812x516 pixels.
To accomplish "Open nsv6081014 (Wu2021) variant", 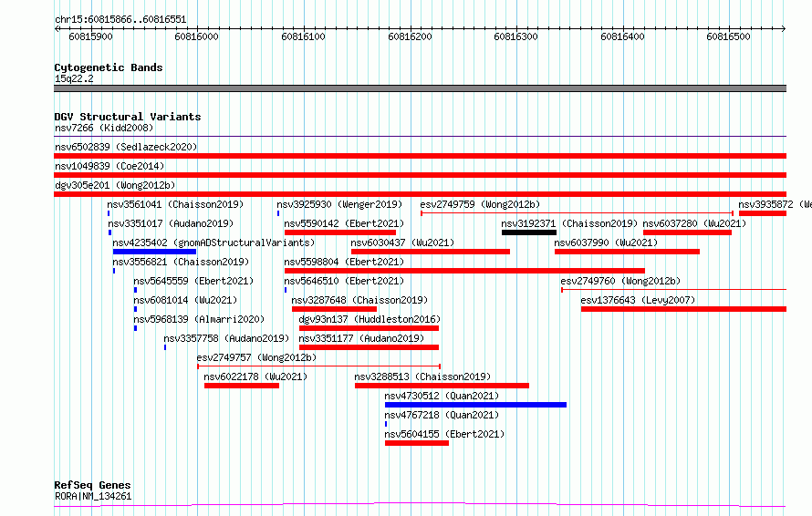I will click(185, 300).
